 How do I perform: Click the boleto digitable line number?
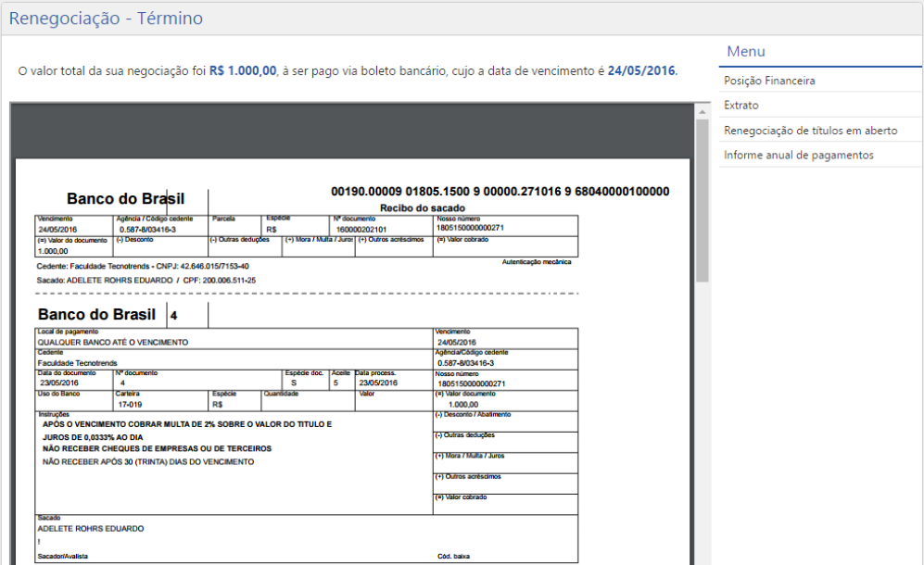click(x=500, y=192)
